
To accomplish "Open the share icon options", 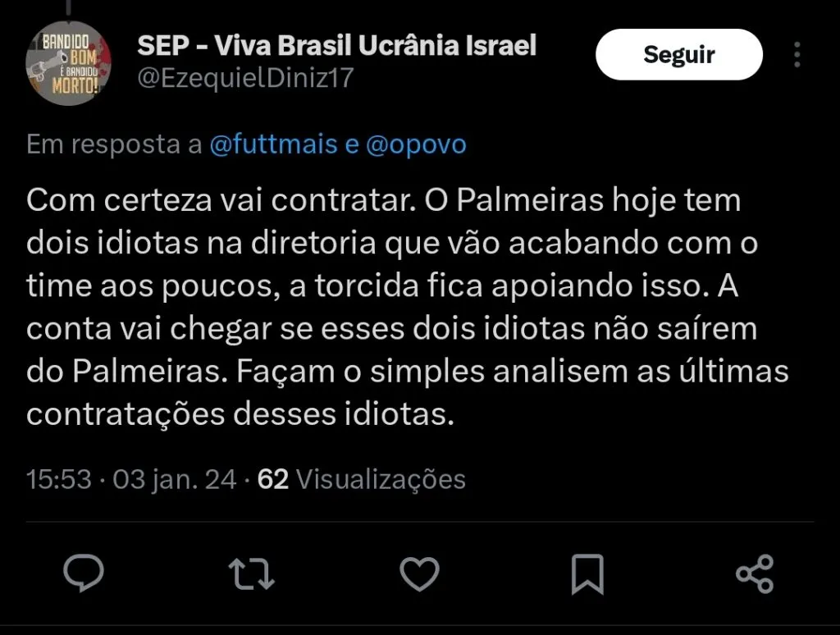I will (x=755, y=573).
